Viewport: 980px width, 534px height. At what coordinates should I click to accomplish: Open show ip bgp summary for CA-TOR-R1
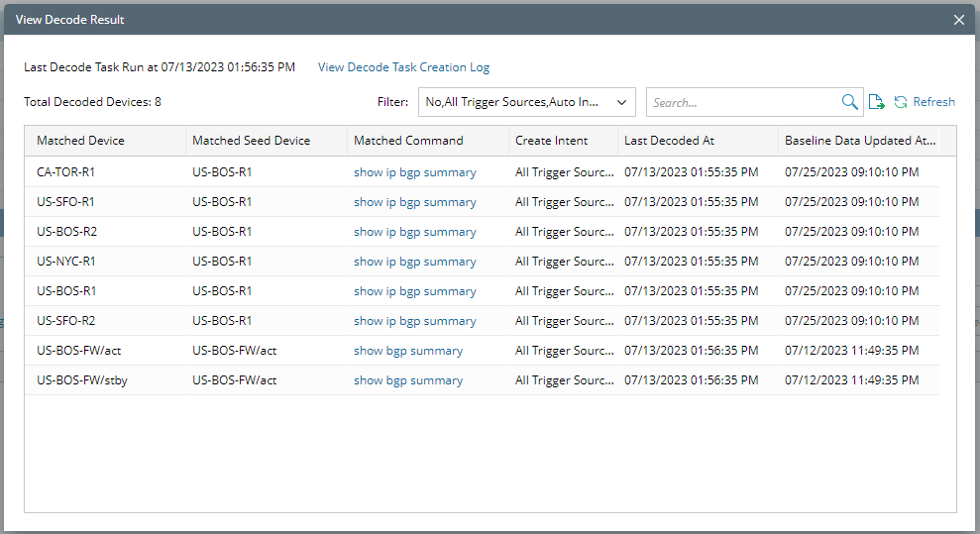415,172
